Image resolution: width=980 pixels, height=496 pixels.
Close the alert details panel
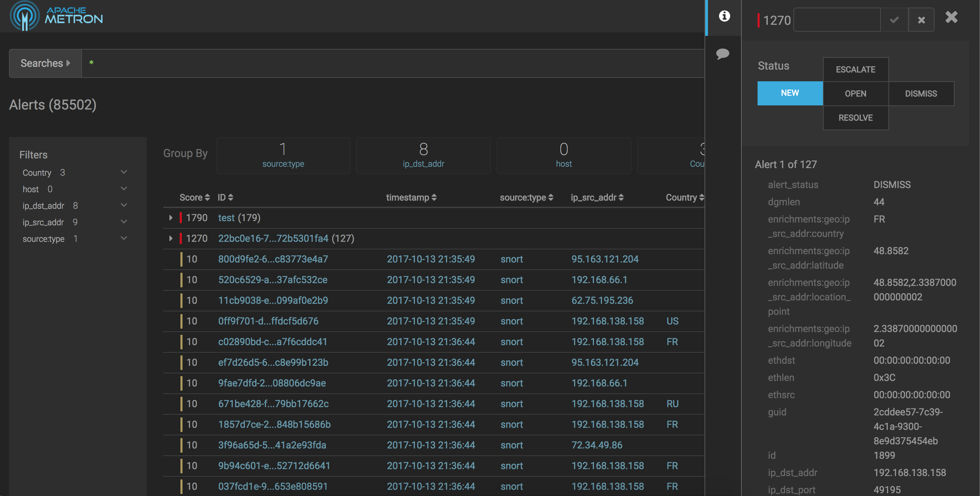[x=951, y=17]
